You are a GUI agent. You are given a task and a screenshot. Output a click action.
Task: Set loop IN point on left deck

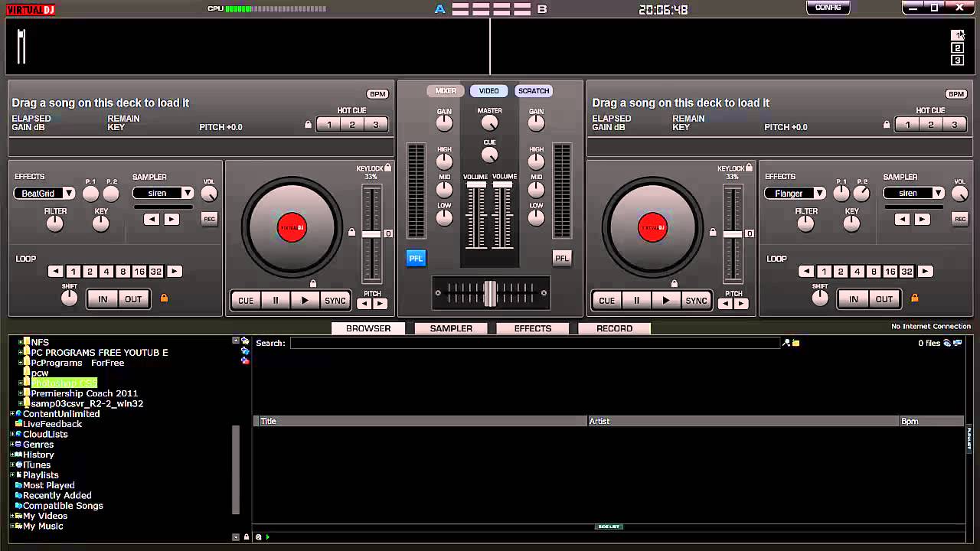[103, 299]
